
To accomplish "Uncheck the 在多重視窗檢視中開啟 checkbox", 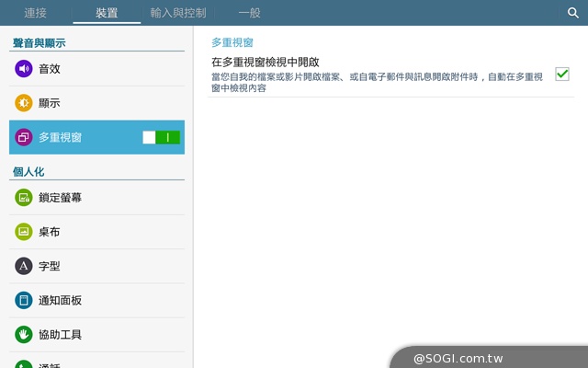I will [x=562, y=75].
